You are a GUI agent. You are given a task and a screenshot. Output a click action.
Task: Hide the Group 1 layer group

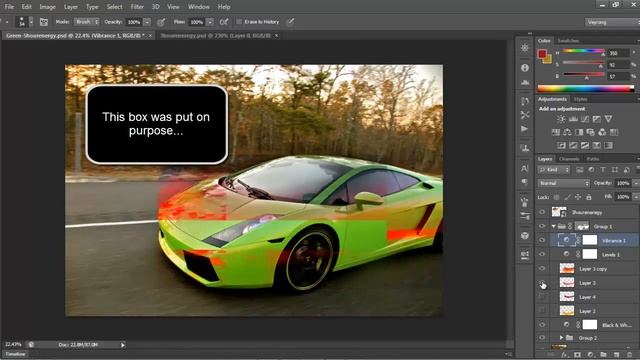click(542, 226)
